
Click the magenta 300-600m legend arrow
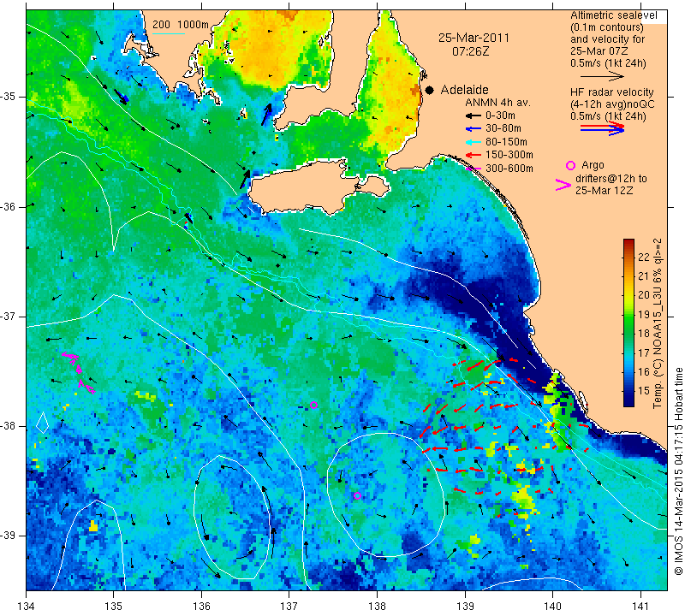(473, 168)
